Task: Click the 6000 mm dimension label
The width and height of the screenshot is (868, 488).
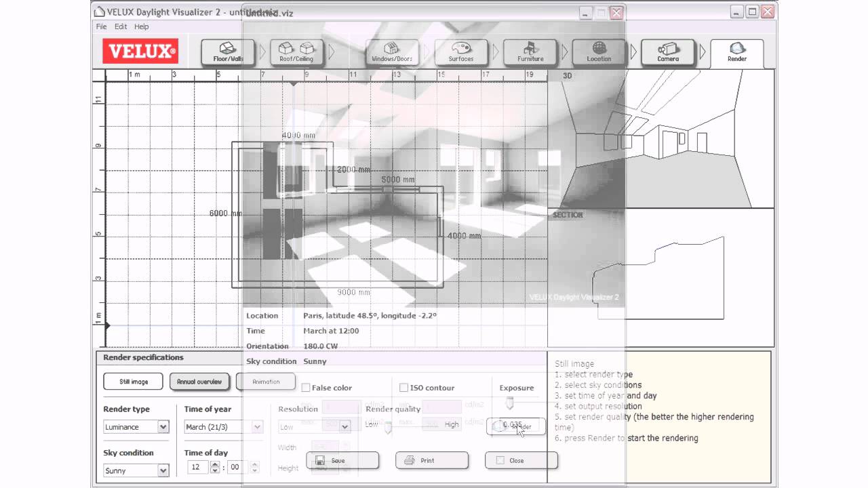Action: [226, 213]
